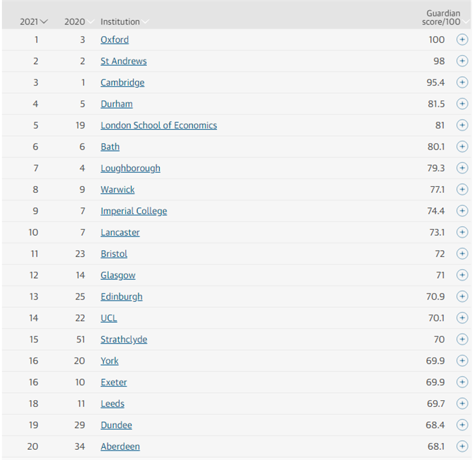Open the Loughborough institution link
Image resolution: width=476 pixels, height=460 pixels.
click(x=131, y=168)
